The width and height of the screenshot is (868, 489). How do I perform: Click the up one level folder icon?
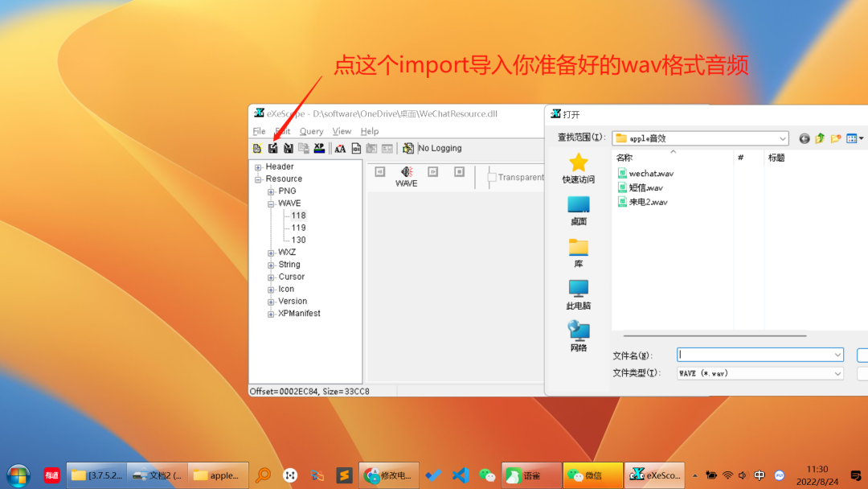pos(820,138)
